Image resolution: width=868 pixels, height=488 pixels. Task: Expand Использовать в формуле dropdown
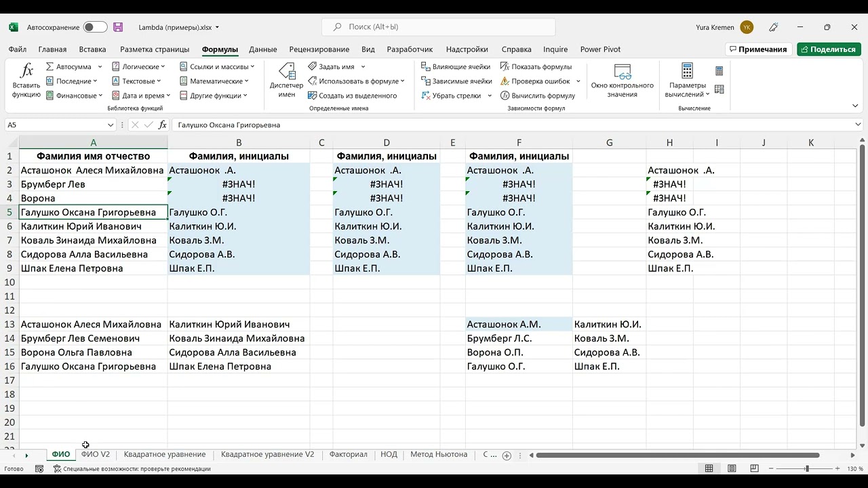point(402,81)
